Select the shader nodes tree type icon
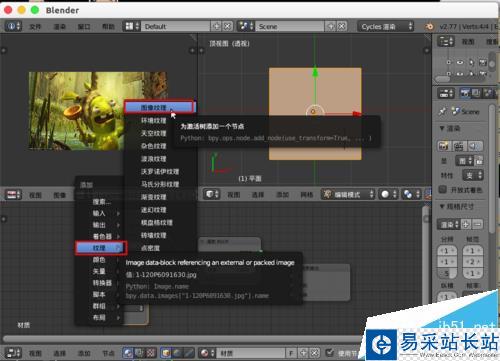The height and width of the screenshot is (361, 500). pyautogui.click(x=128, y=353)
